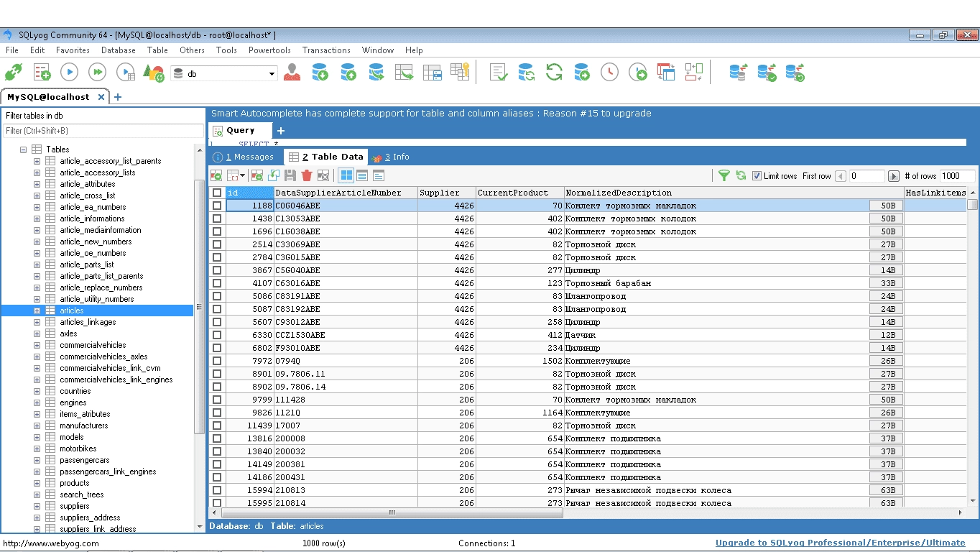The width and height of the screenshot is (980, 552).
Task: Check row checkbox for id 6330
Action: pos(217,335)
